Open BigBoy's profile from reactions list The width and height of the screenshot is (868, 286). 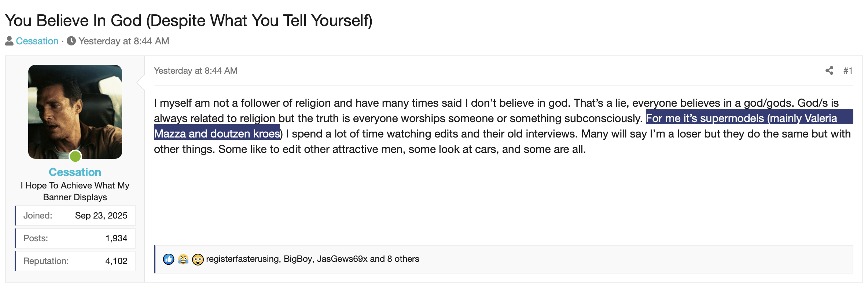coord(298,259)
